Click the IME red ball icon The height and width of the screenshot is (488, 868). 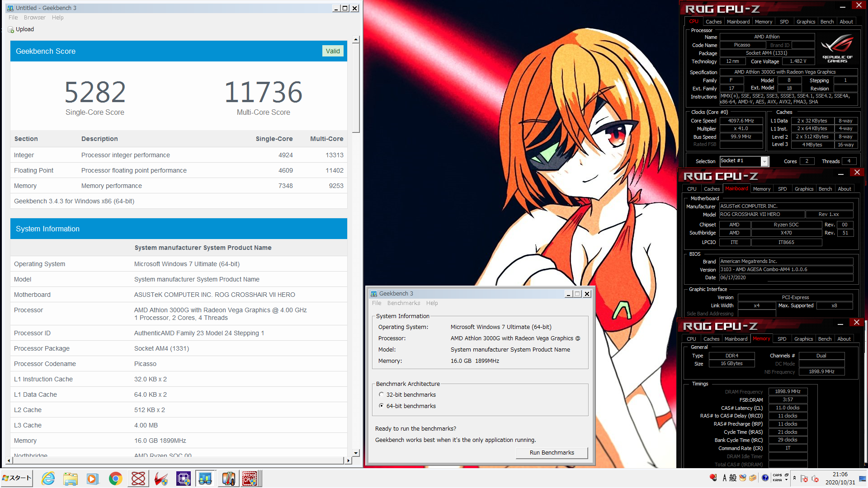pyautogui.click(x=713, y=478)
